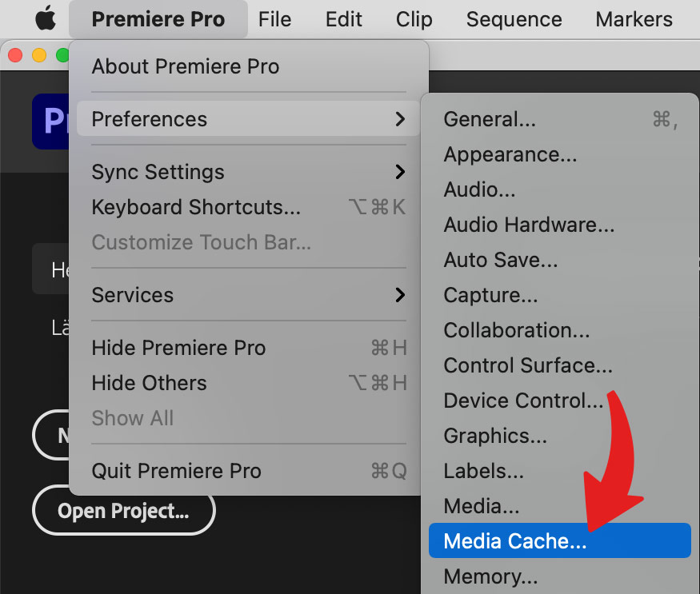Click the Premiere Pro Pr logo icon
The height and width of the screenshot is (594, 700).
[x=51, y=121]
